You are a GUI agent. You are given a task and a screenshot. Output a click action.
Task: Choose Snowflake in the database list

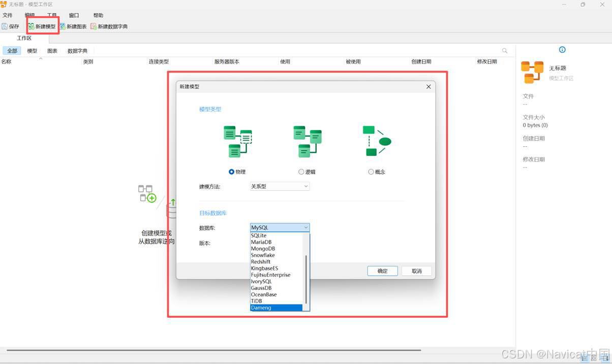[x=277, y=255]
